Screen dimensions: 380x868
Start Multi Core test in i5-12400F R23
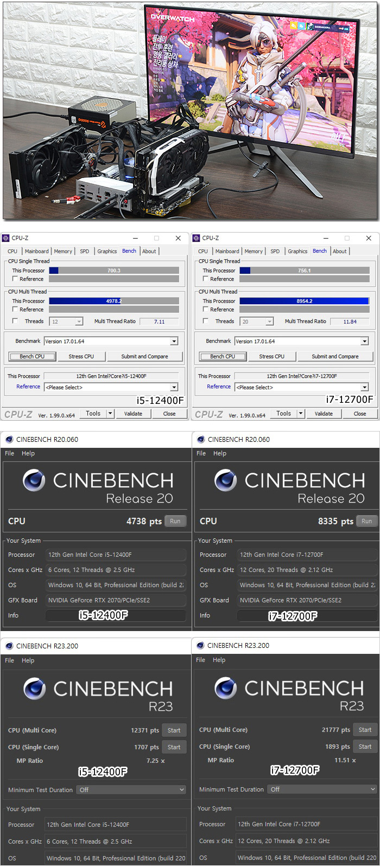point(174,730)
